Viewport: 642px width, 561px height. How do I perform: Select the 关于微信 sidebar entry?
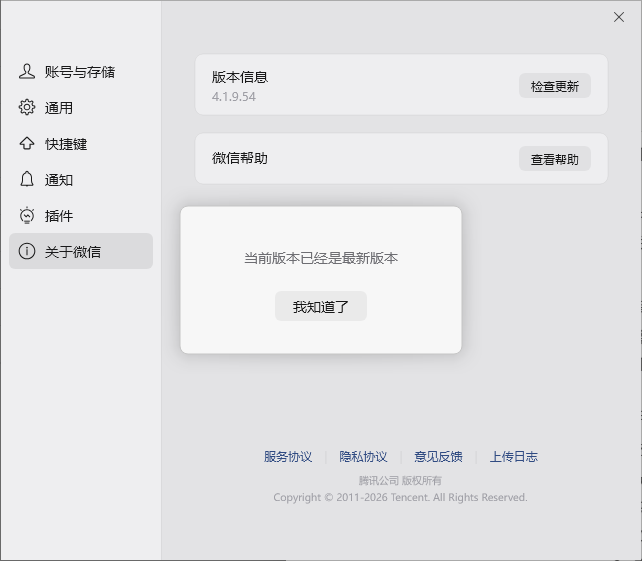[x=81, y=251]
